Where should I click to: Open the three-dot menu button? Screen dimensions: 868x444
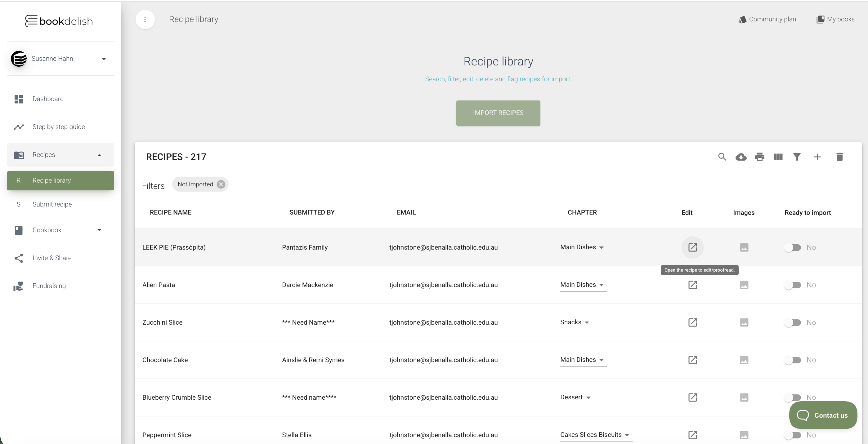145,20
